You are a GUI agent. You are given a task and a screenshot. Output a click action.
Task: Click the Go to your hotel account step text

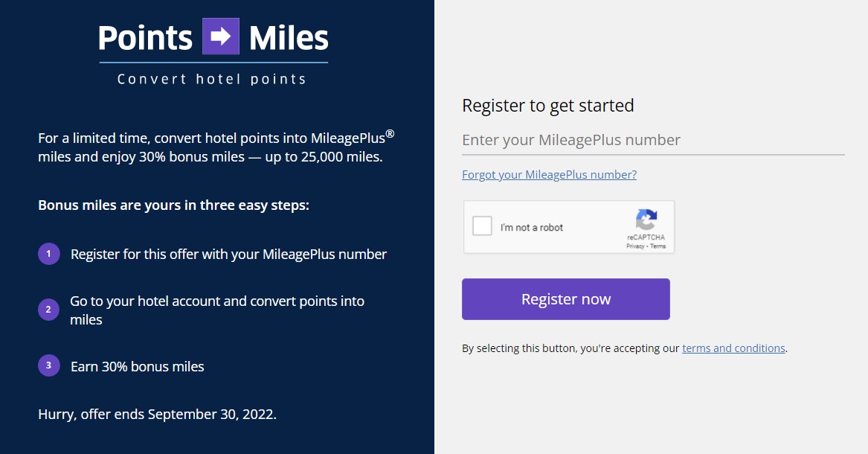tap(217, 310)
